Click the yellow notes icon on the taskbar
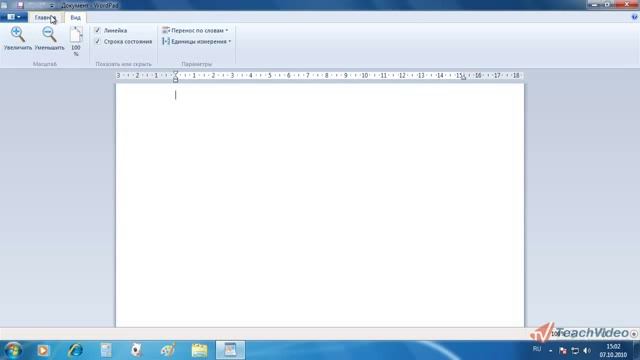The image size is (640, 360). click(x=200, y=350)
